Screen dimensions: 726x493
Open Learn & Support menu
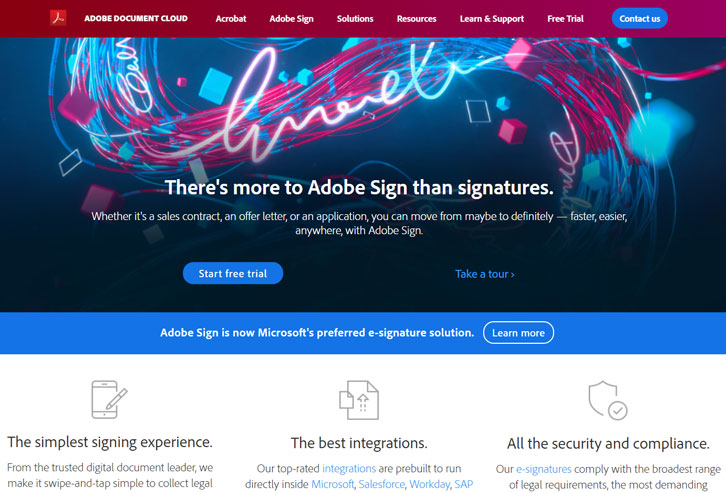[x=491, y=19]
